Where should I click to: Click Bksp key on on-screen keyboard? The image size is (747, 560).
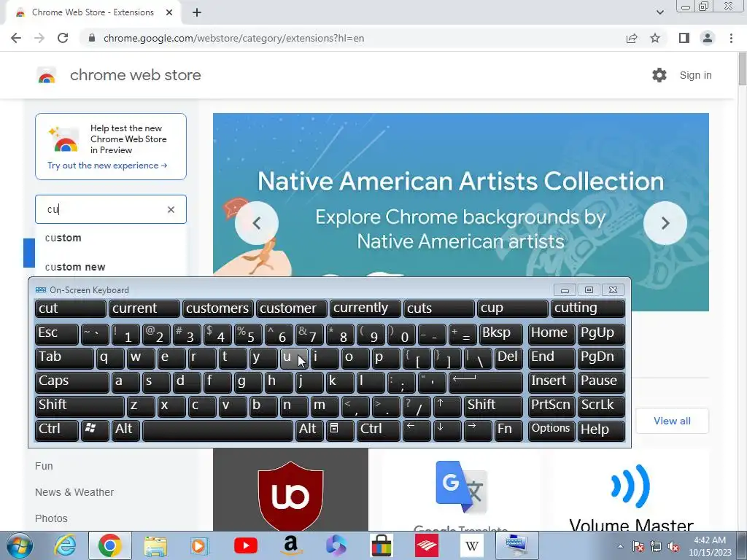point(500,334)
